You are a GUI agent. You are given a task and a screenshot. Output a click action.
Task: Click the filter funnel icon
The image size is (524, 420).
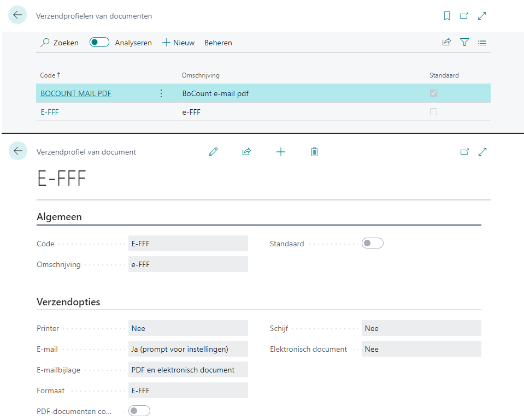(464, 42)
